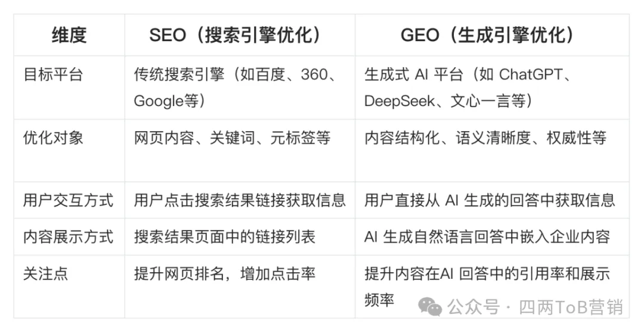Click the 提升网页排名，增加点击率 cell
This screenshot has width=644, height=333.
tap(240, 287)
